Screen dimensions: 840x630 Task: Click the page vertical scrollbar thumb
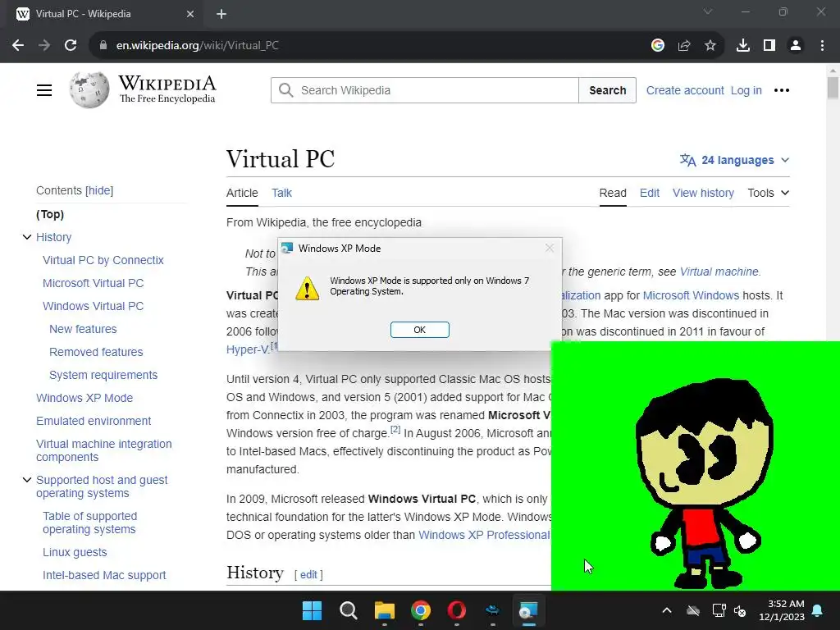click(x=833, y=88)
